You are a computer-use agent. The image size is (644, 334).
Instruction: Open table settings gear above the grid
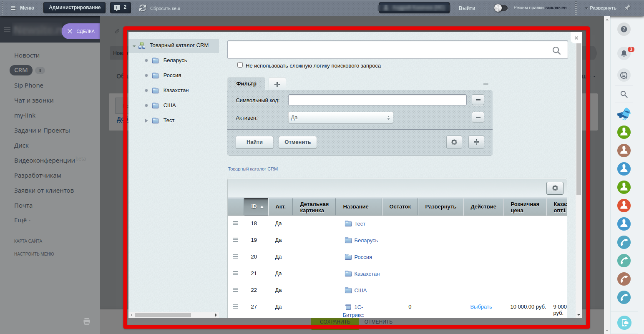coord(555,188)
